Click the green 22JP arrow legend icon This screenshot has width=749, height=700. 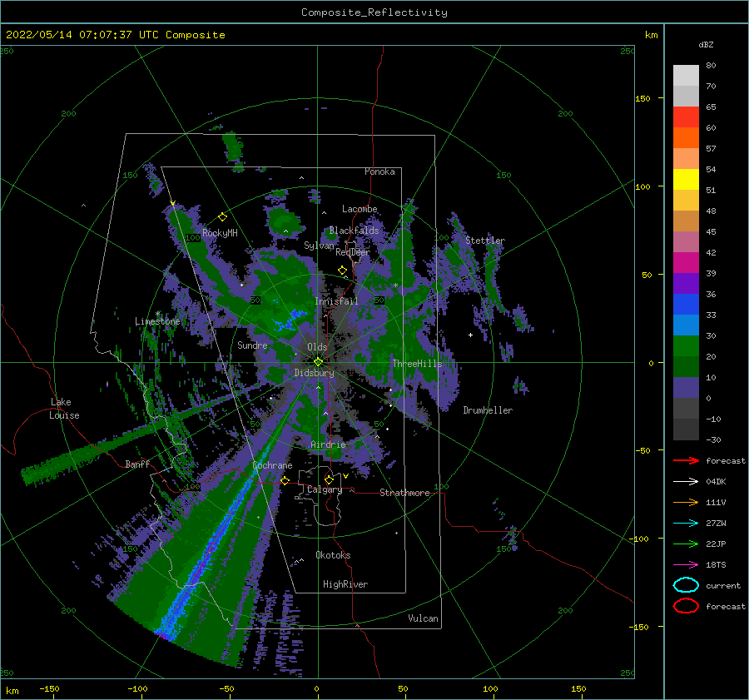(686, 544)
